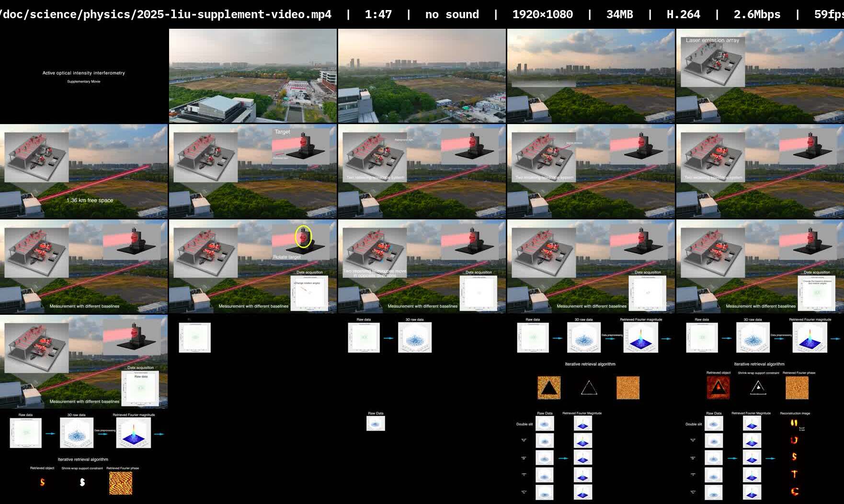Click the '1.36 km free space' frame
Screen dimensions: 844x504
84,171
